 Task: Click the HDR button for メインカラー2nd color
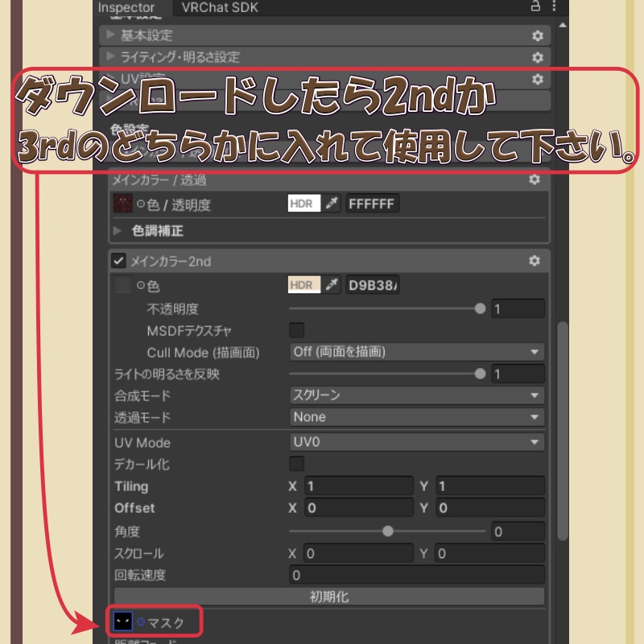click(303, 285)
